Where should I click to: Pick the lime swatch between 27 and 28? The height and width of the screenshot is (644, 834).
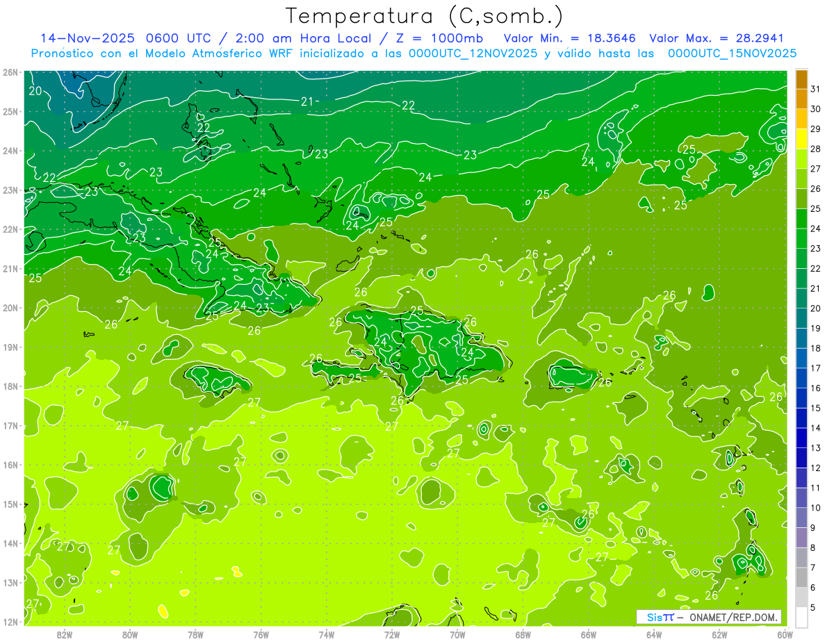(x=801, y=158)
